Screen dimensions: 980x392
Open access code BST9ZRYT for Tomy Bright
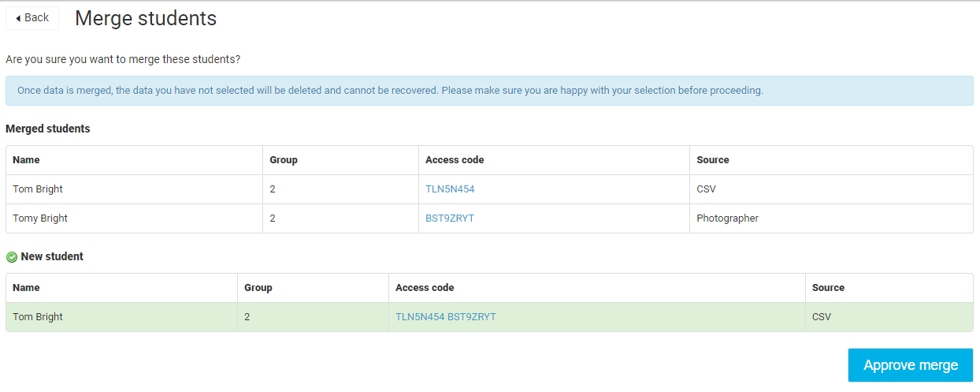click(x=450, y=218)
